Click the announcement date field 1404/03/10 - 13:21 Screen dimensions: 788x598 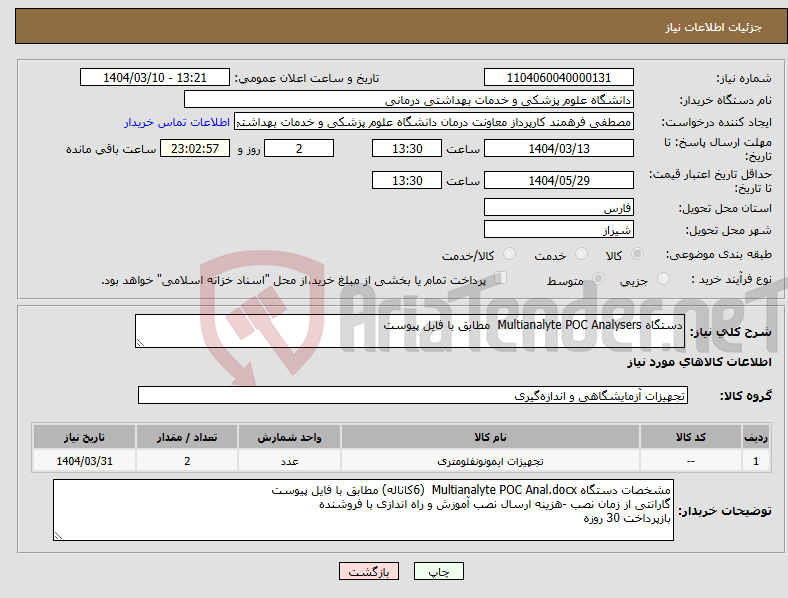[155, 77]
